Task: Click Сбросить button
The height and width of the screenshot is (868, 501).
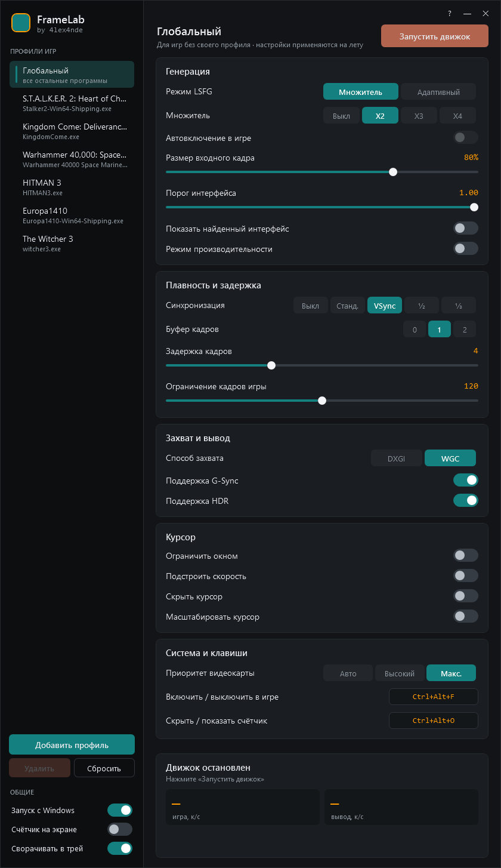Action: [104, 768]
